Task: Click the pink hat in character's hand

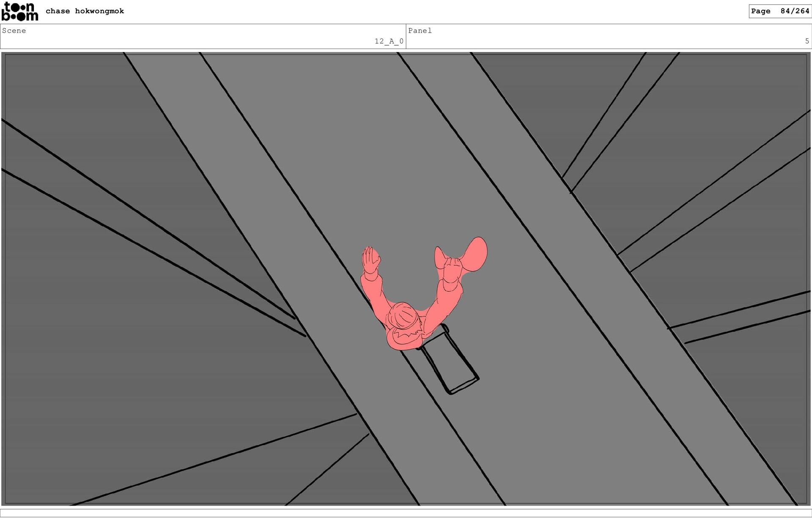Action: (476, 254)
